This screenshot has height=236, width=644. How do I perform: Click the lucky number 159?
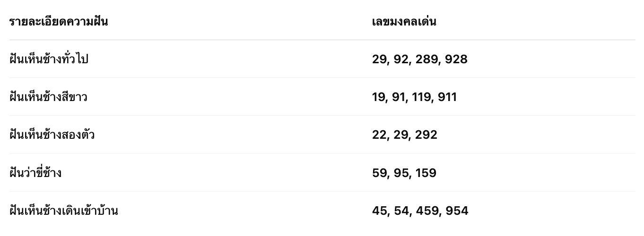click(x=426, y=173)
